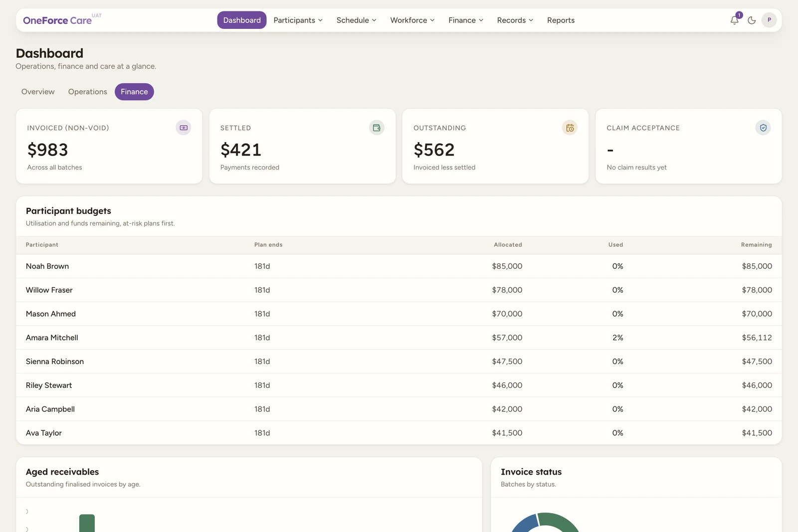Click the Outstanding card calendar-clock icon
798x532 pixels.
pos(570,128)
